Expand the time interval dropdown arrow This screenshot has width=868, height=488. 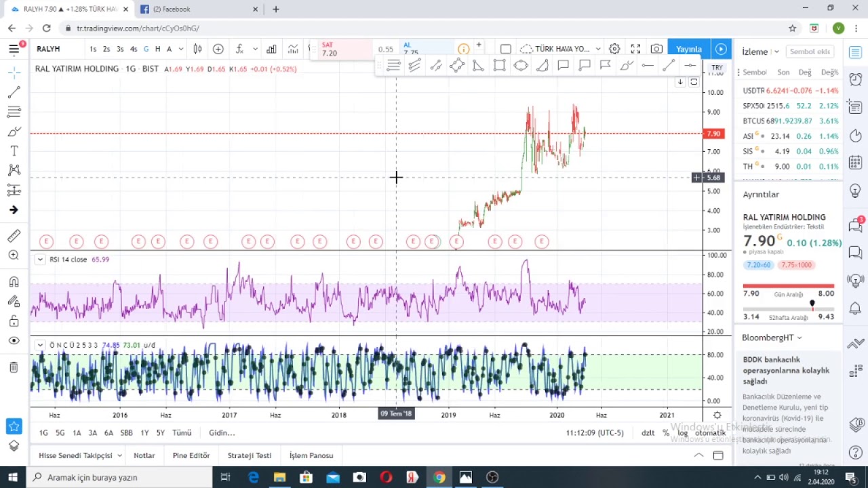pyautogui.click(x=181, y=49)
